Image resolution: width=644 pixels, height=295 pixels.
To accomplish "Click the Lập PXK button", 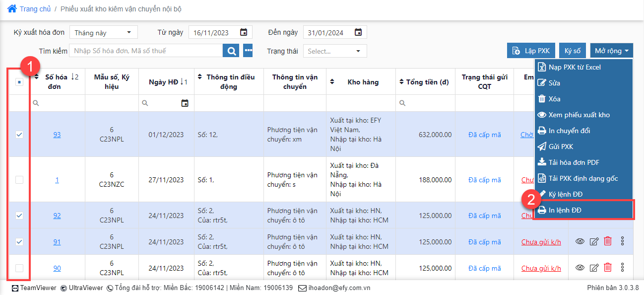I will point(531,51).
